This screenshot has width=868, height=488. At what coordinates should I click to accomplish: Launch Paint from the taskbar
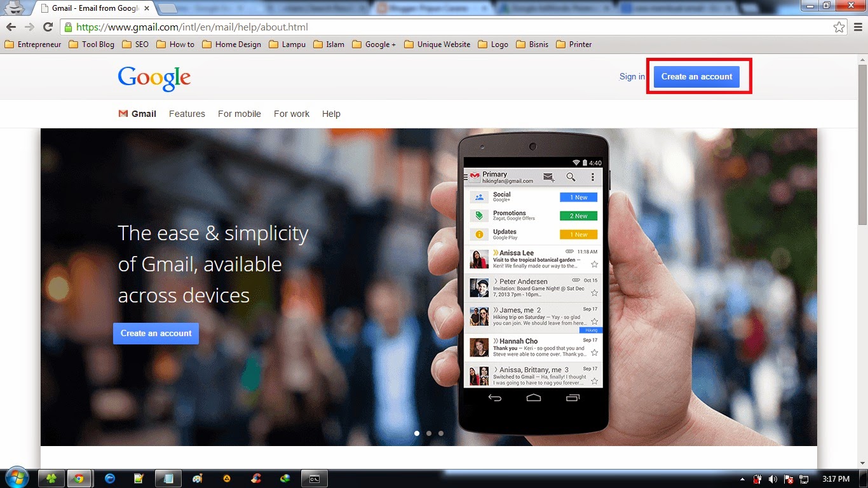click(x=198, y=478)
